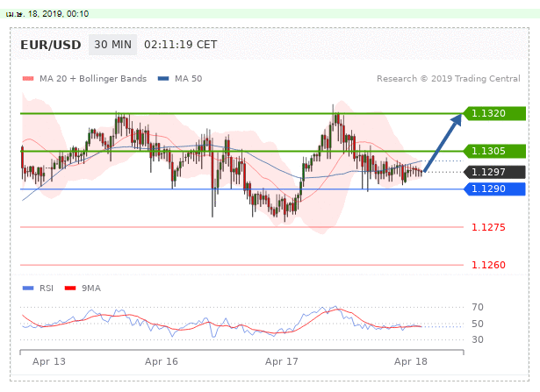The width and height of the screenshot is (540, 392).
Task: Click the red MA 20 legend marker
Action: coord(26,79)
